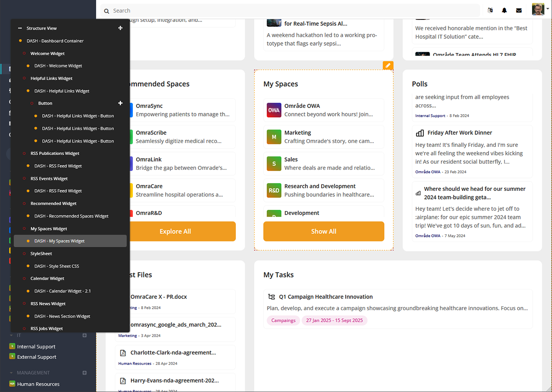Screen dimensions: 552x392
Task: Open the user avatar dropdown menu
Action: (x=540, y=9)
